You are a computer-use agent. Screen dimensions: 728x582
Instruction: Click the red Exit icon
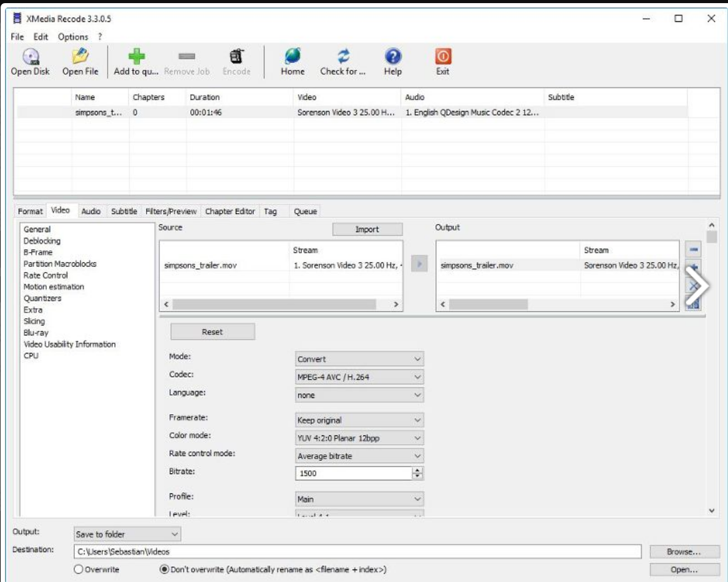click(x=442, y=57)
